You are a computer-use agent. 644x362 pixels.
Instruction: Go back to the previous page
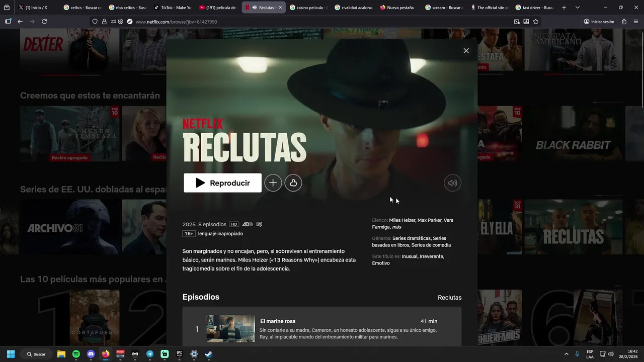tap(20, 22)
